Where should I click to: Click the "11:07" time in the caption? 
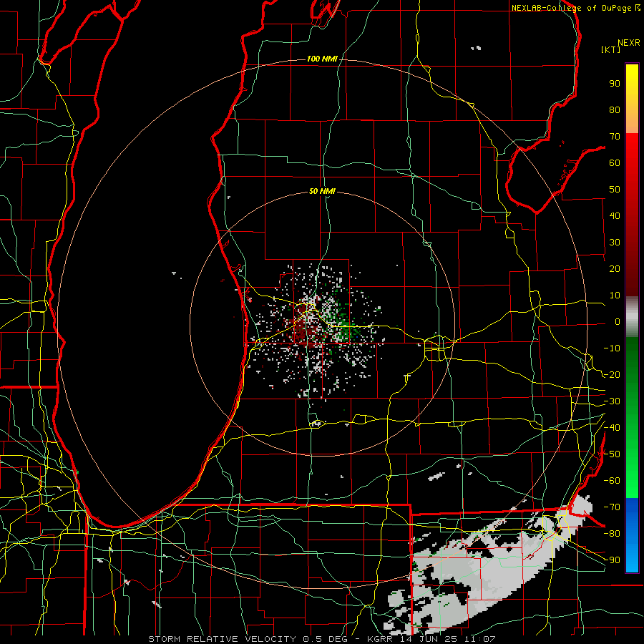point(480,639)
